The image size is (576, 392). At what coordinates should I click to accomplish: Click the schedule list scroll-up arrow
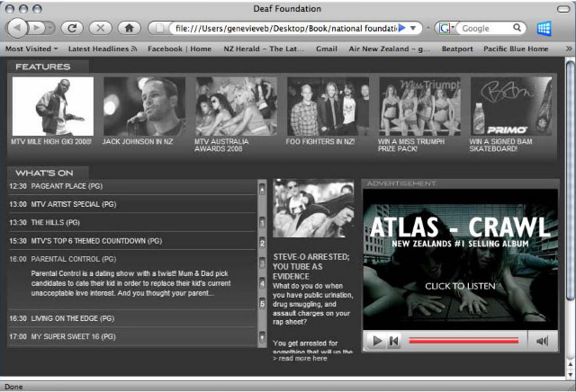[x=262, y=189]
